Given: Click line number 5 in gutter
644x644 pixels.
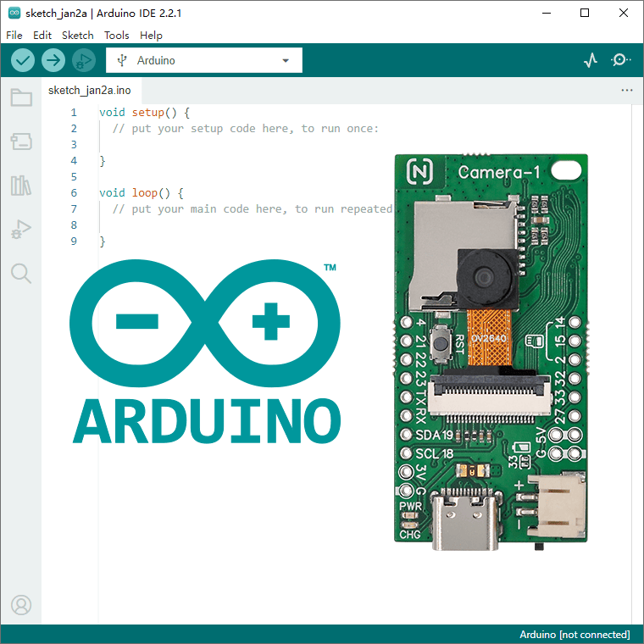Looking at the screenshot, I should point(74,177).
